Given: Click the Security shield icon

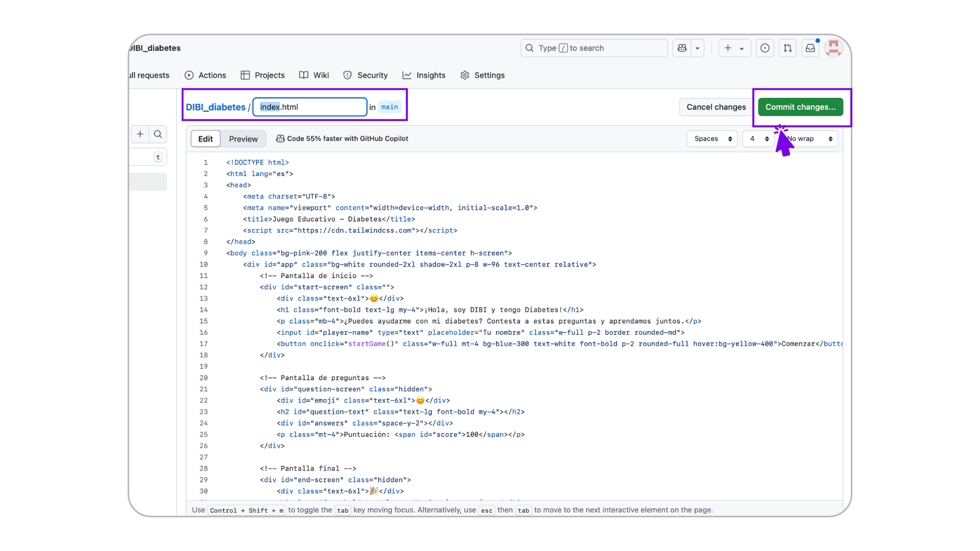Looking at the screenshot, I should click(x=348, y=75).
